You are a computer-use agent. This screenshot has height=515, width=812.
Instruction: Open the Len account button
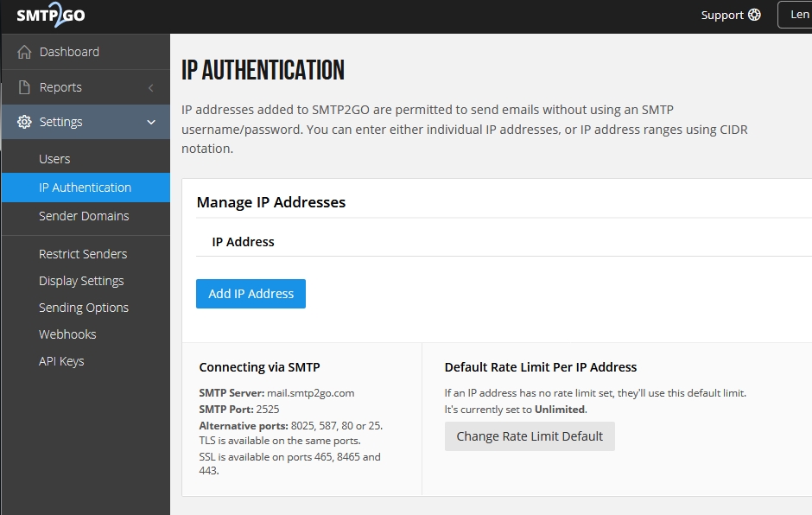click(800, 15)
